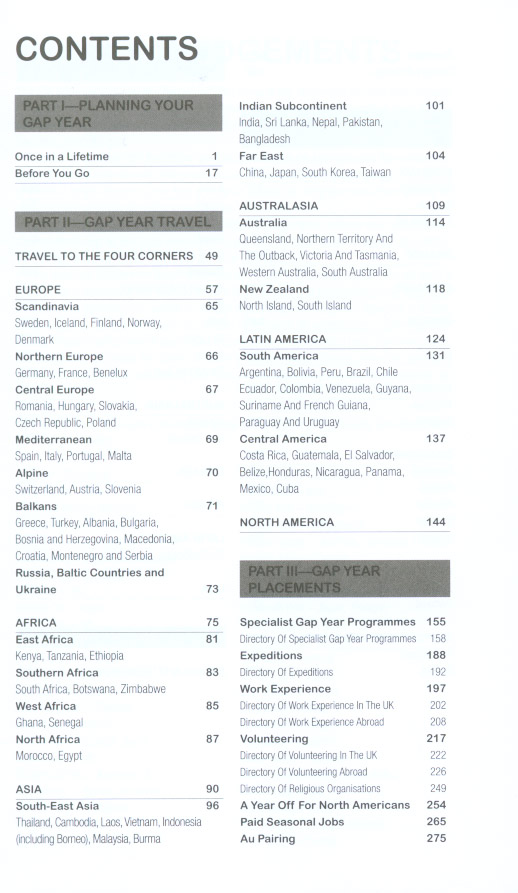Select the Northern Europe entry
518x893 pixels.
(x=118, y=357)
